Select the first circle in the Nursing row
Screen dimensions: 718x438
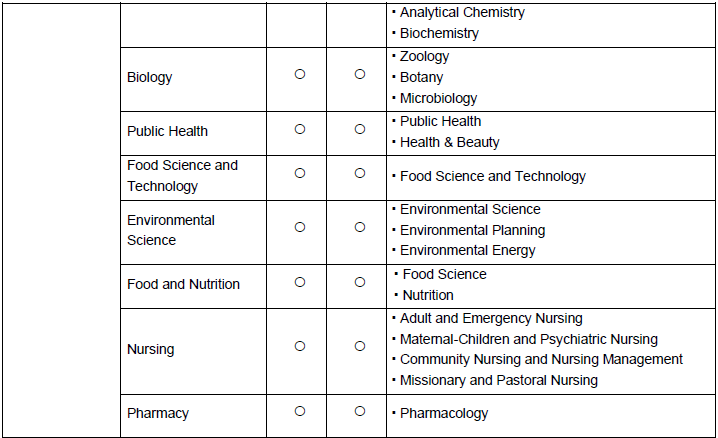point(299,346)
